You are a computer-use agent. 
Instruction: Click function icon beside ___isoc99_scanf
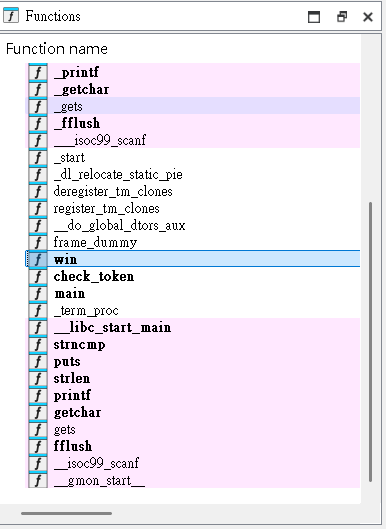[38, 140]
